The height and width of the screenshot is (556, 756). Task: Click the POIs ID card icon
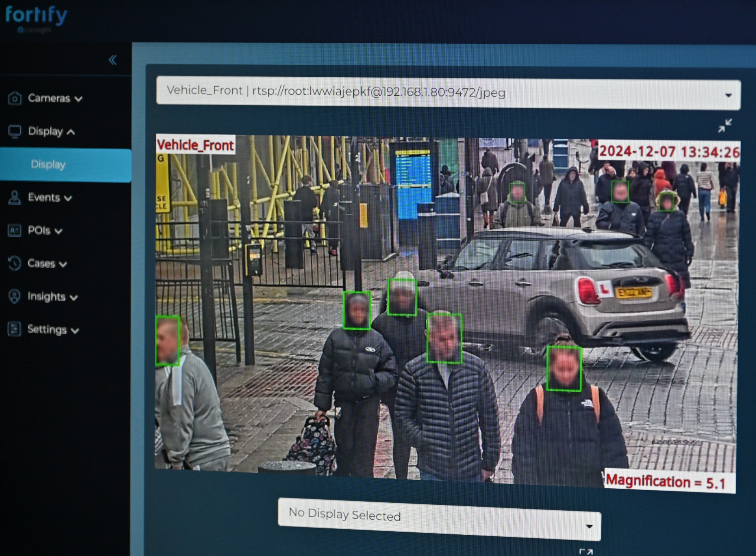coord(15,230)
